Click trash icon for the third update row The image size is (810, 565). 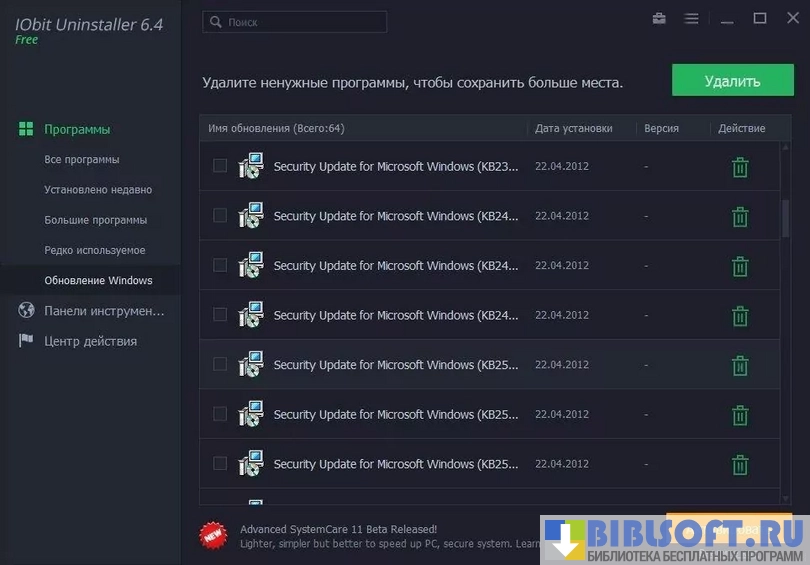tap(740, 266)
